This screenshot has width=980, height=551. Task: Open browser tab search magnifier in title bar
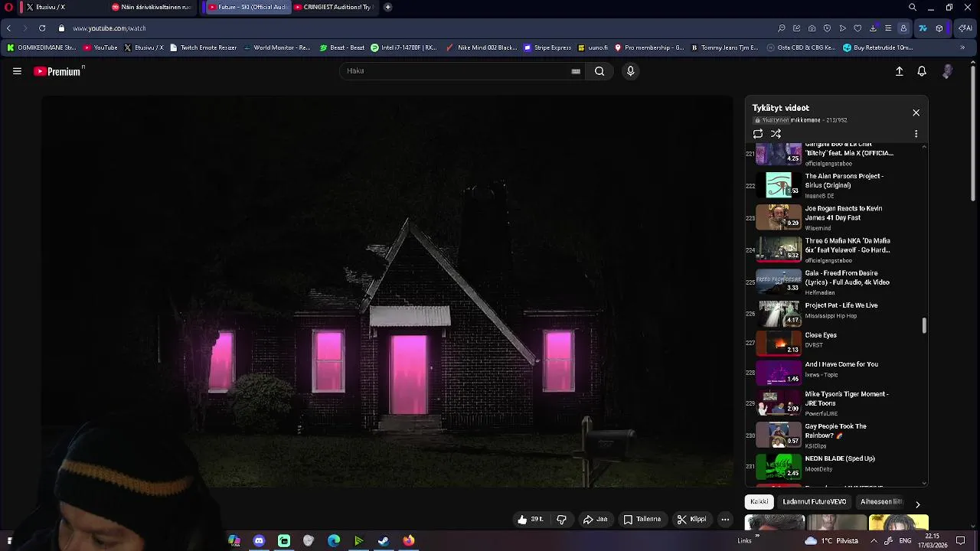(913, 7)
